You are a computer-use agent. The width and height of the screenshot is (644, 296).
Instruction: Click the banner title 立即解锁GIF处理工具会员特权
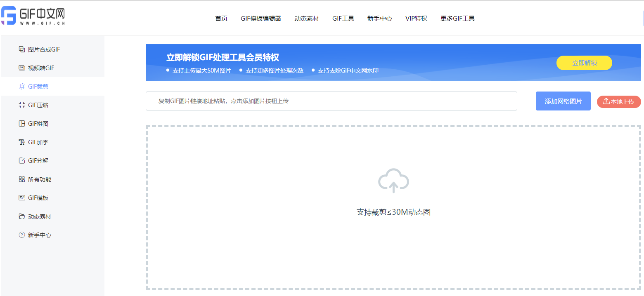click(223, 58)
